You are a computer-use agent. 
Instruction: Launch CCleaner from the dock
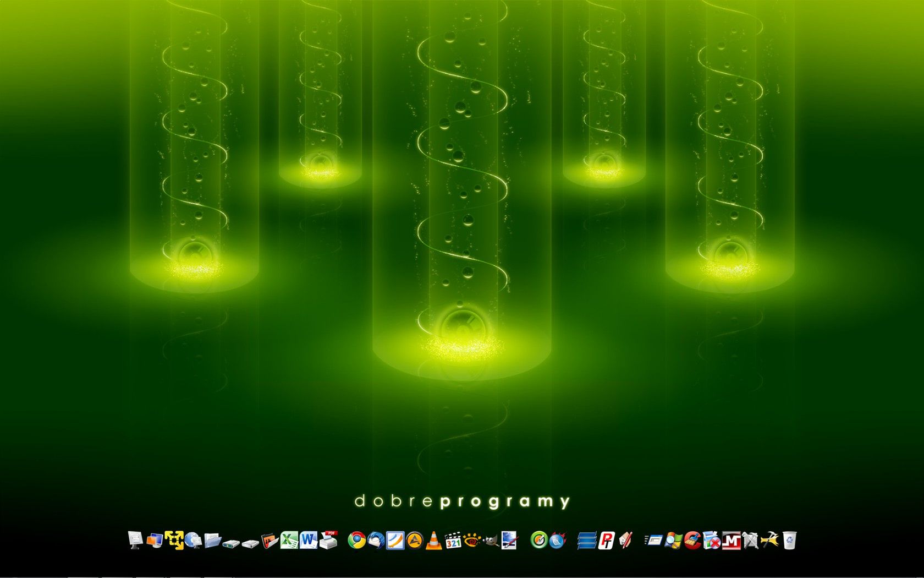[692, 541]
